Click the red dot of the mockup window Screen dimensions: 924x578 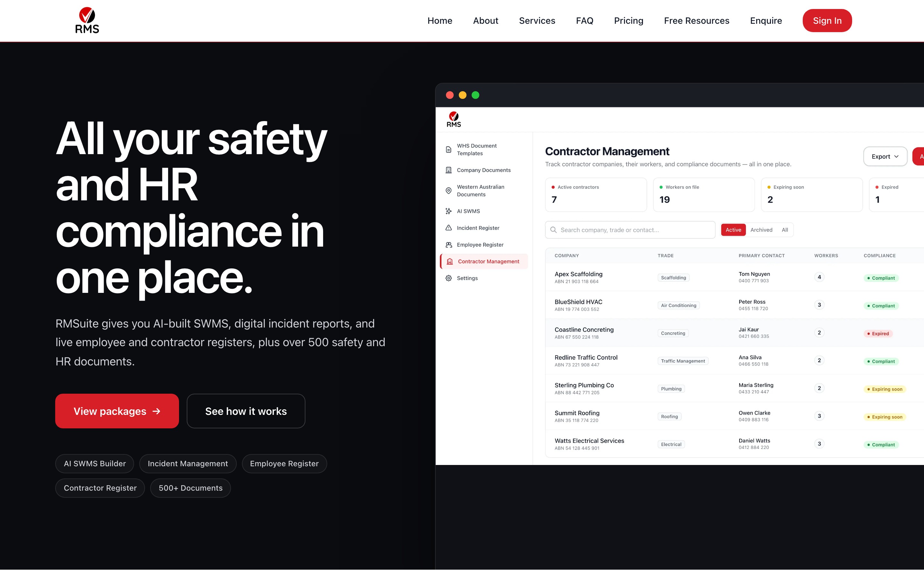(x=450, y=95)
